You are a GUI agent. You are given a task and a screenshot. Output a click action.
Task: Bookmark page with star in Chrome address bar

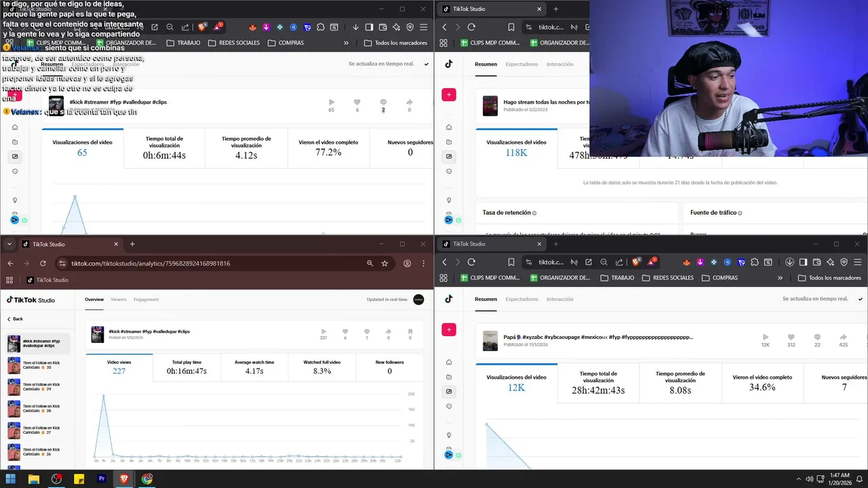point(384,263)
